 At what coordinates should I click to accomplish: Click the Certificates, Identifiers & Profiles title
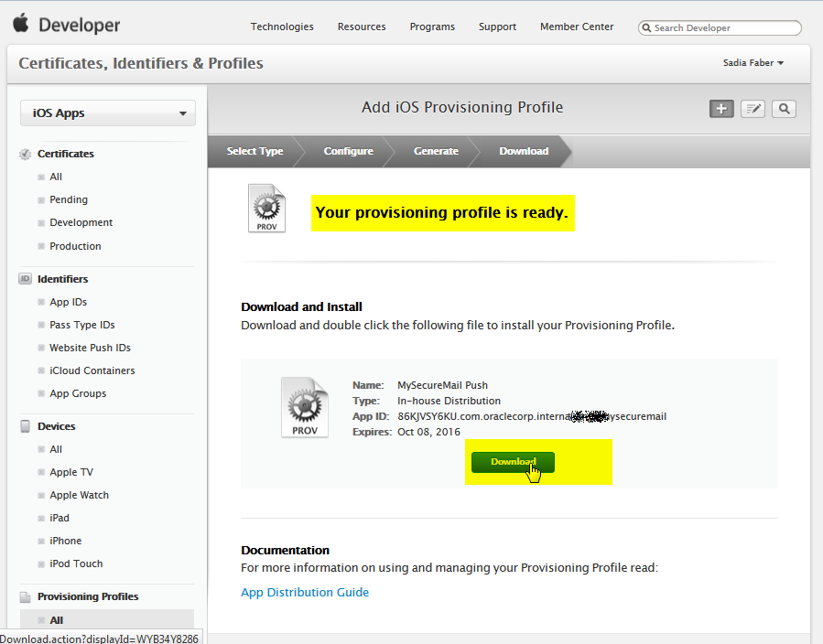(141, 63)
